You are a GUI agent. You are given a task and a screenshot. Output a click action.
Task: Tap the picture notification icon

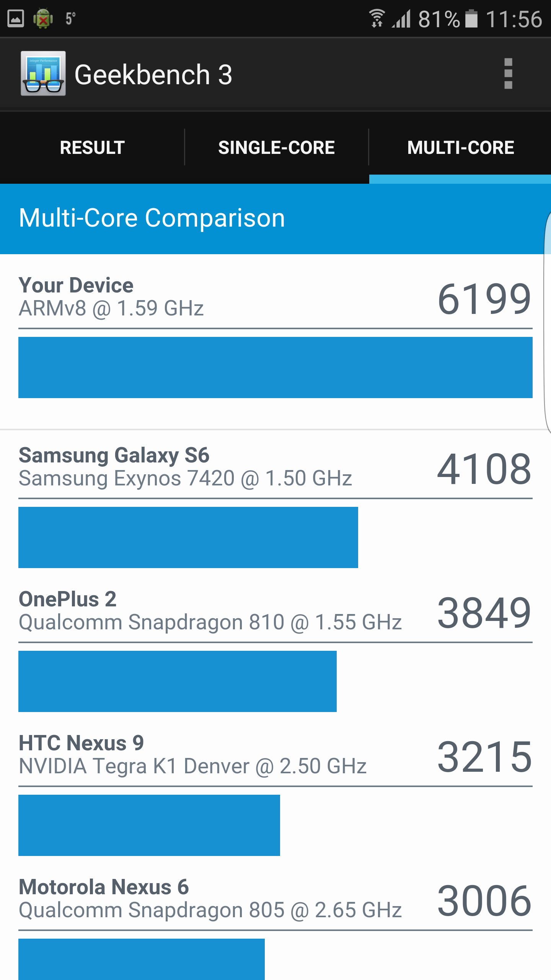pyautogui.click(x=16, y=18)
